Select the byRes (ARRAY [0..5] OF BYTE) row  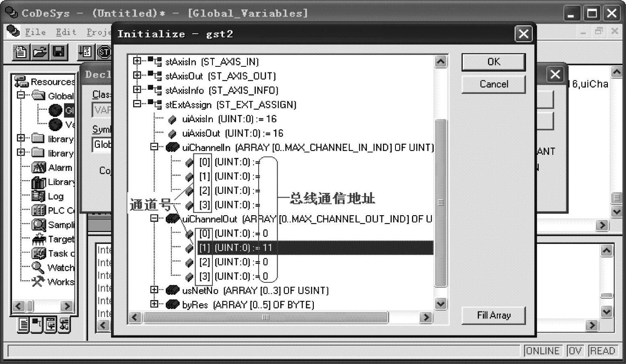pos(248,304)
